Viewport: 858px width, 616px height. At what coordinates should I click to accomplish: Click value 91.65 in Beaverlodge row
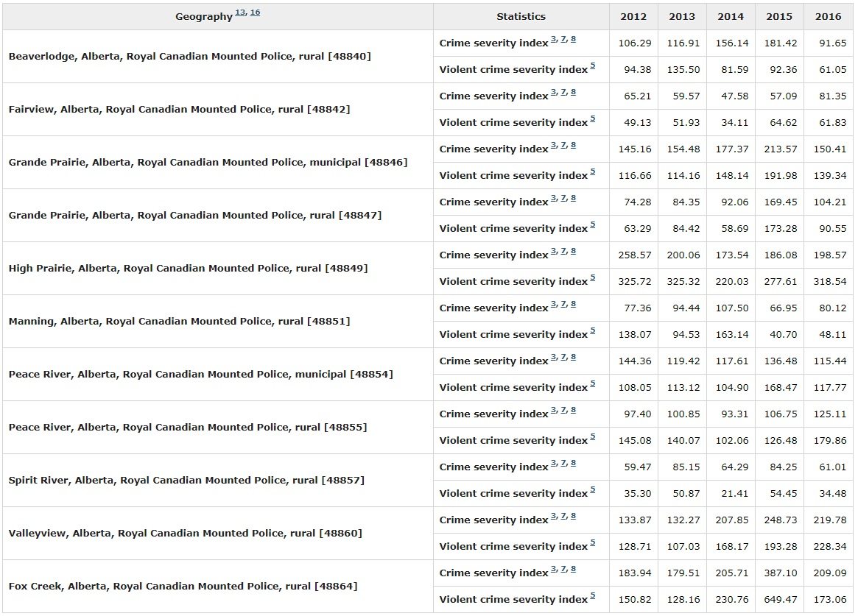pyautogui.click(x=833, y=43)
